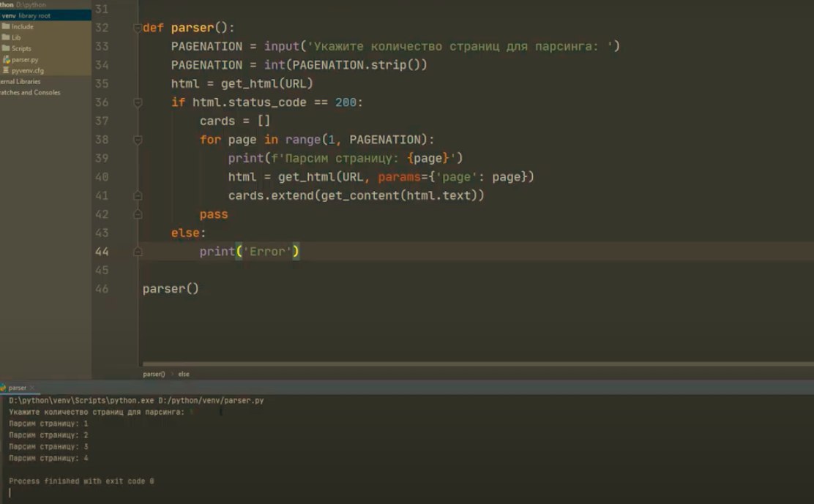Image resolution: width=814 pixels, height=504 pixels.
Task: Open the Lib folder in project tree
Action: click(16, 37)
